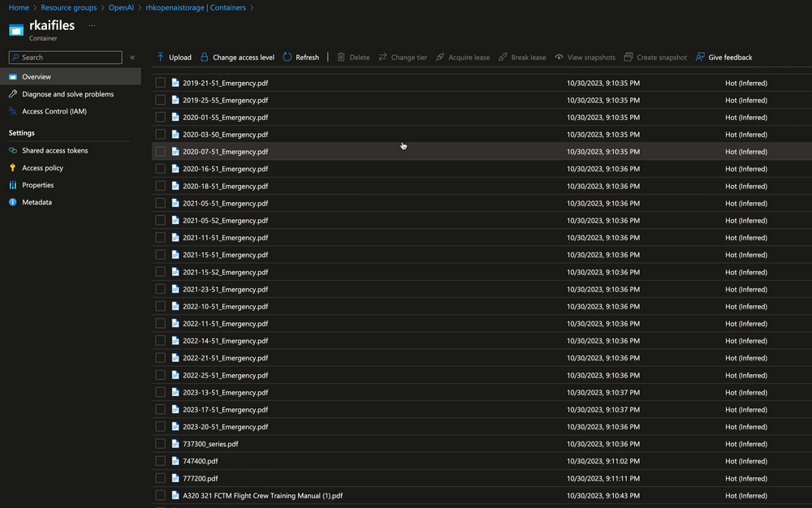Open the Metadata settings page
Viewport: 812px width, 508px height.
pyautogui.click(x=37, y=202)
